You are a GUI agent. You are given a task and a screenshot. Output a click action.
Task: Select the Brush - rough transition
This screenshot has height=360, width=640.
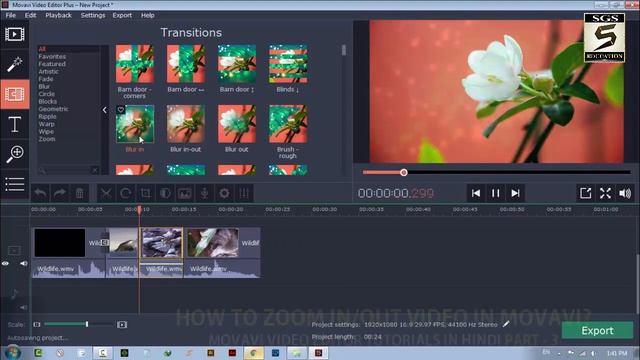(288, 124)
